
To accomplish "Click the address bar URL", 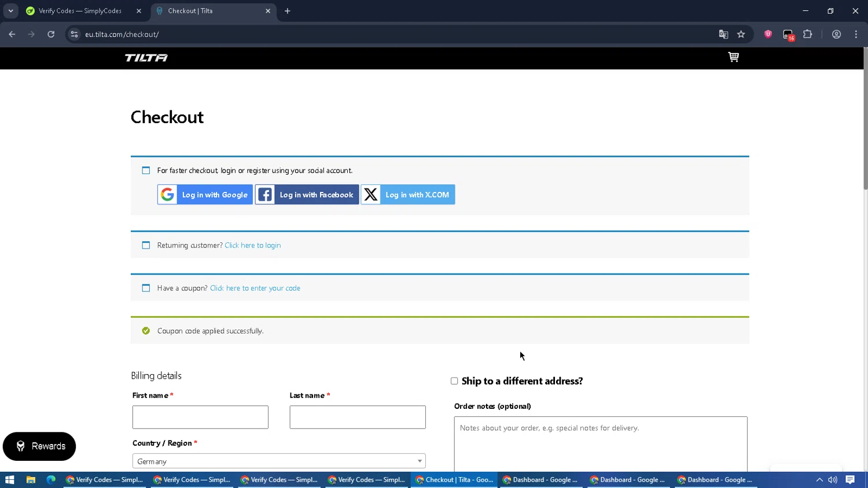I will [122, 34].
